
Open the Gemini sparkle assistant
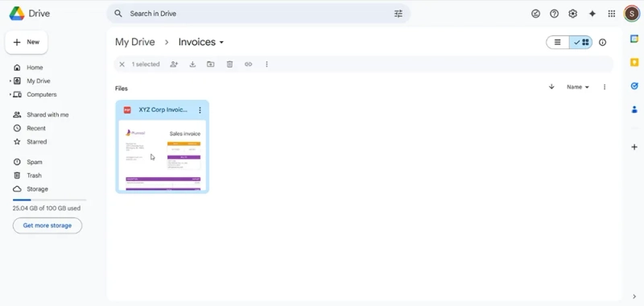592,14
